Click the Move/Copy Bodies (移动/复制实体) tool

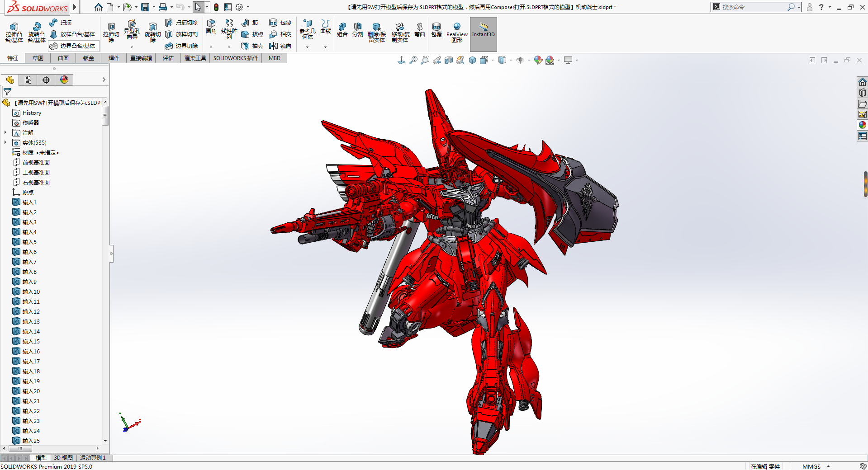[400, 33]
